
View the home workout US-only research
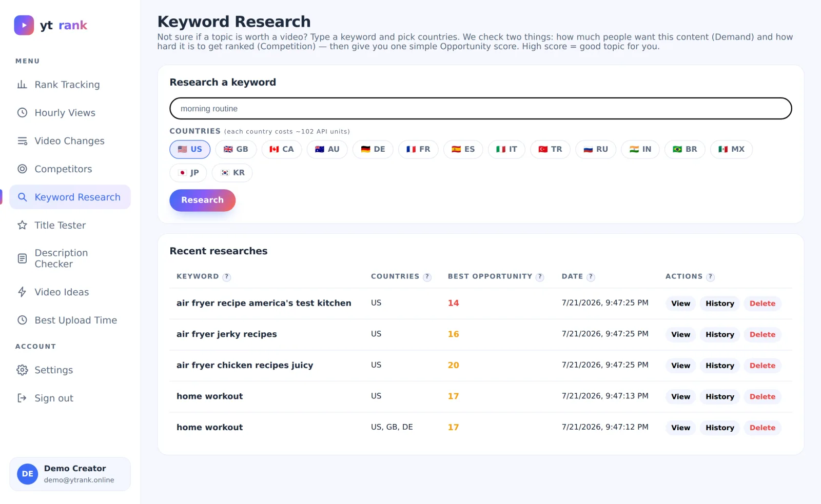click(681, 397)
